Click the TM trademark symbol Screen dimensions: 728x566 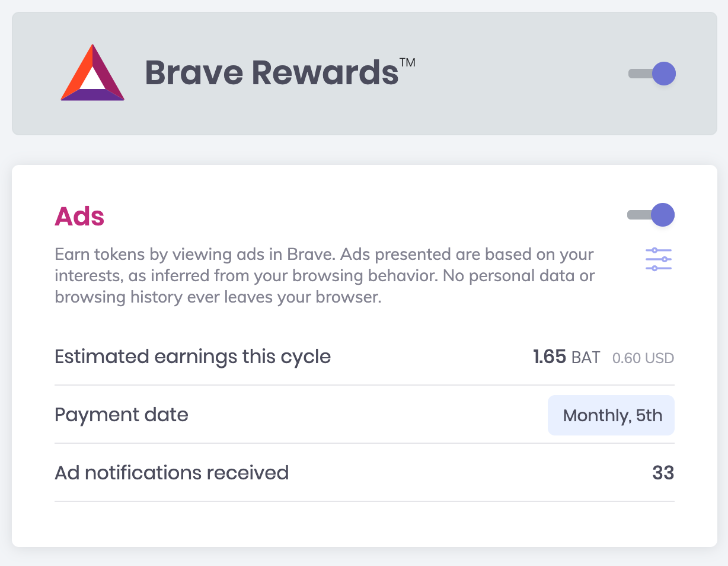(407, 62)
